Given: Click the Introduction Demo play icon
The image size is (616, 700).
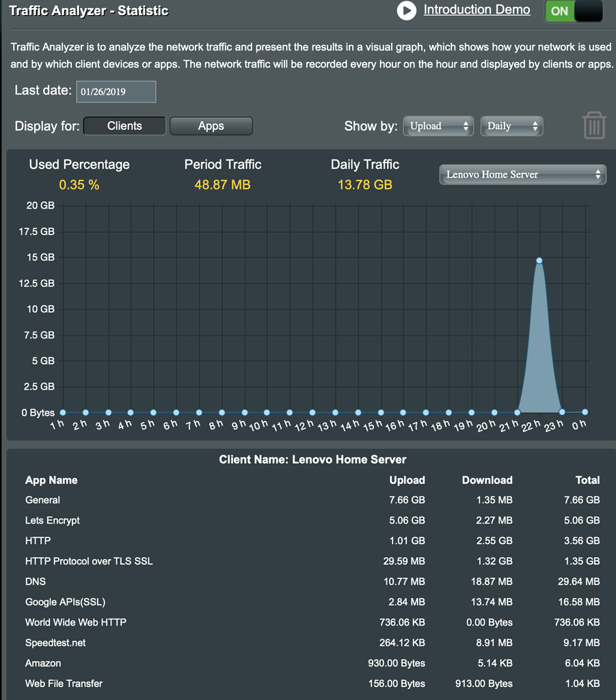Looking at the screenshot, I should (406, 11).
